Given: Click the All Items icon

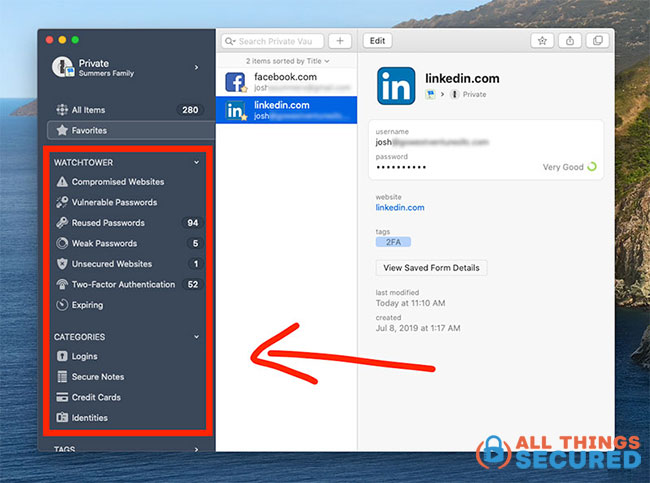Looking at the screenshot, I should coord(62,110).
